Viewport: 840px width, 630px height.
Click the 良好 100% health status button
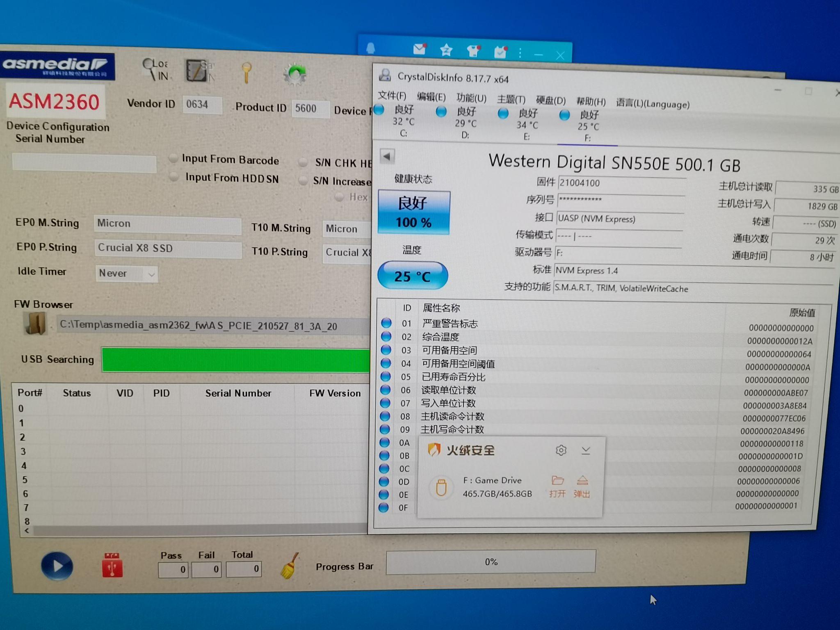pyautogui.click(x=413, y=212)
